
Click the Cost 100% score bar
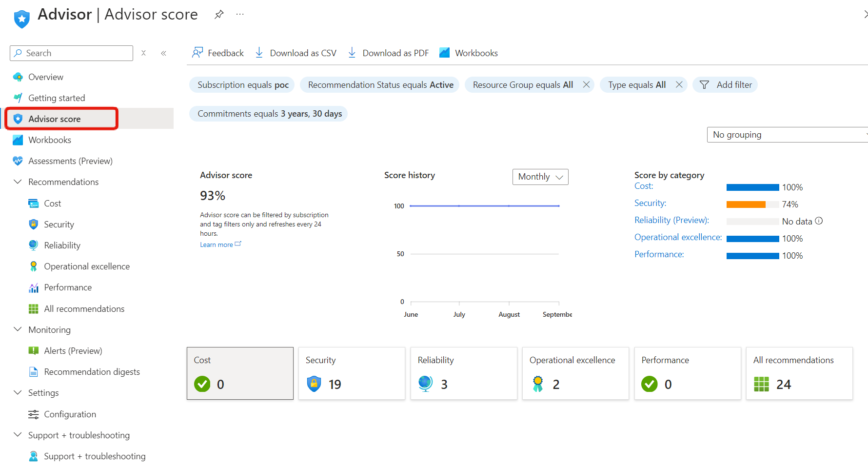coord(752,187)
